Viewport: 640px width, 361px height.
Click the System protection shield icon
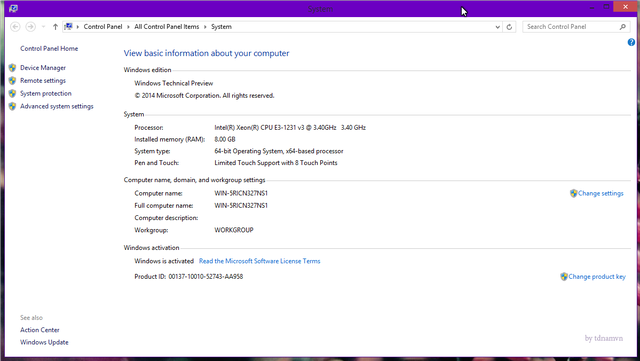(12, 94)
